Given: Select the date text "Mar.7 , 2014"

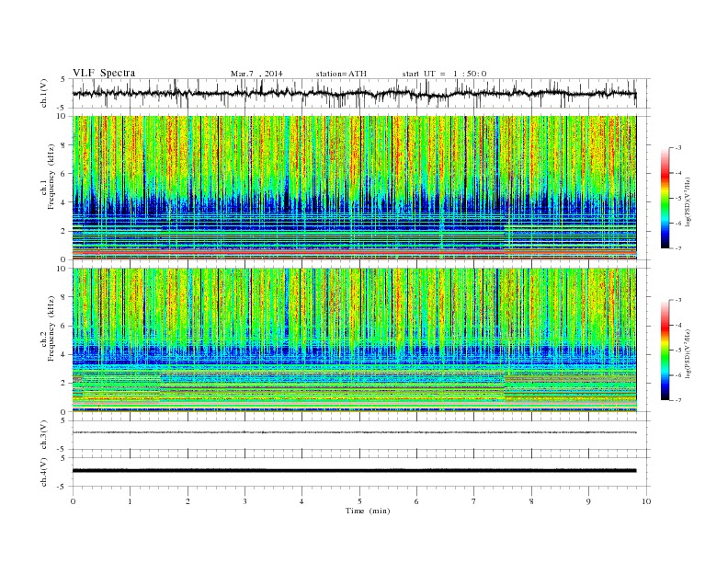Looking at the screenshot, I should [256, 74].
